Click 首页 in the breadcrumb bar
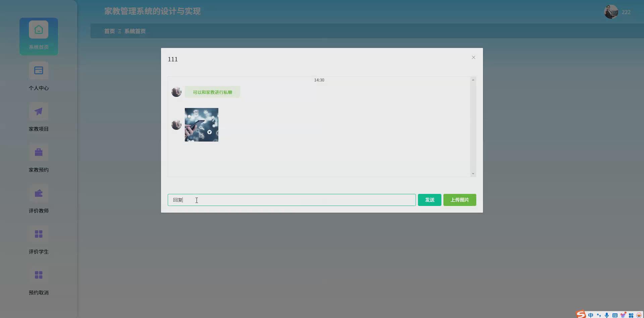Image resolution: width=644 pixels, height=318 pixels. (109, 31)
